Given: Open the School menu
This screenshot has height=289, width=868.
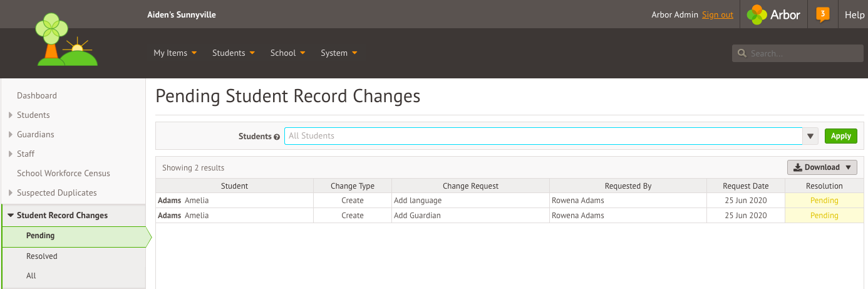Looking at the screenshot, I should pos(287,53).
